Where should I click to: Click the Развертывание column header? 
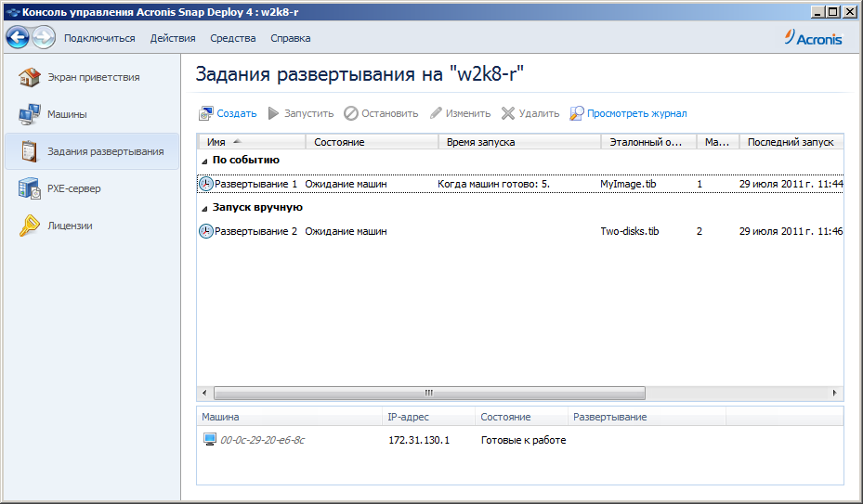click(x=647, y=417)
